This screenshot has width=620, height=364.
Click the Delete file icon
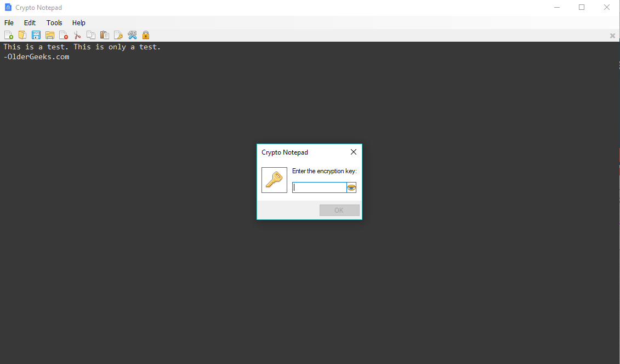pos(63,35)
